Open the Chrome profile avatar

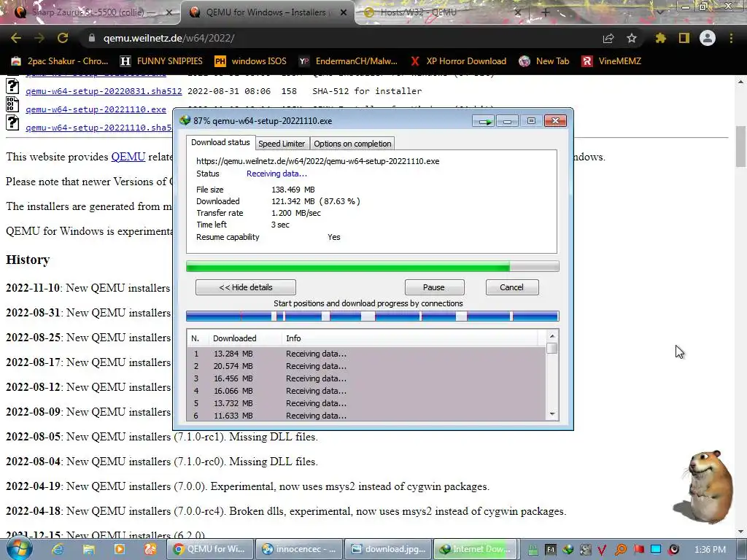(708, 38)
